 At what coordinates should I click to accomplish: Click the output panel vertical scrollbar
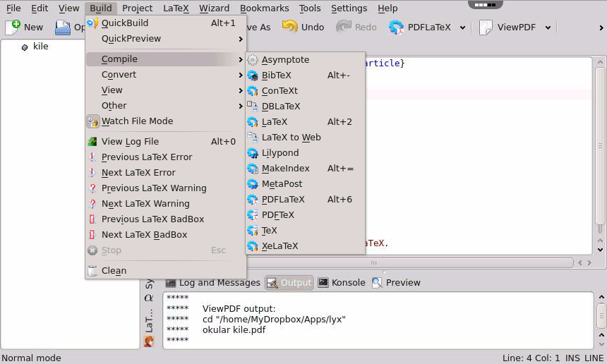click(601, 316)
